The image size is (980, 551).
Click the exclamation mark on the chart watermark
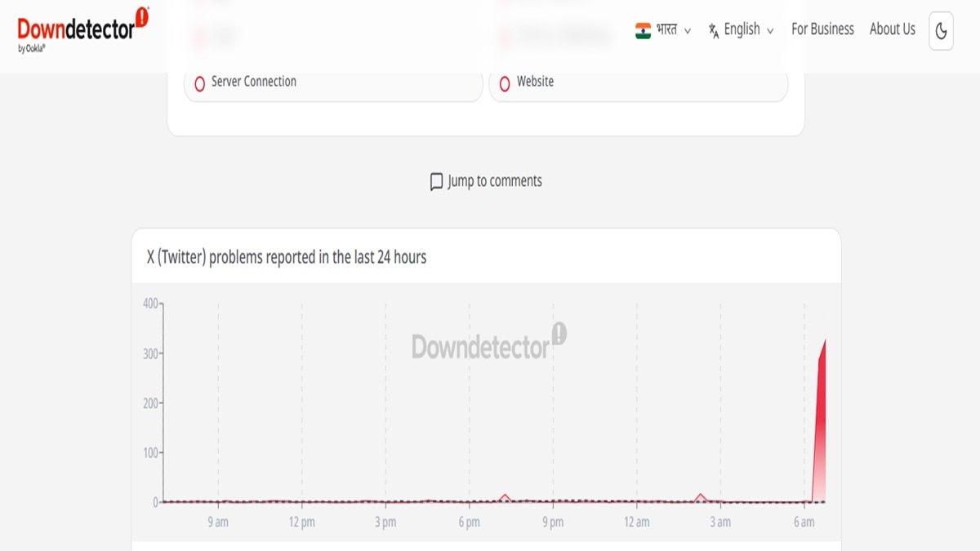tap(559, 332)
